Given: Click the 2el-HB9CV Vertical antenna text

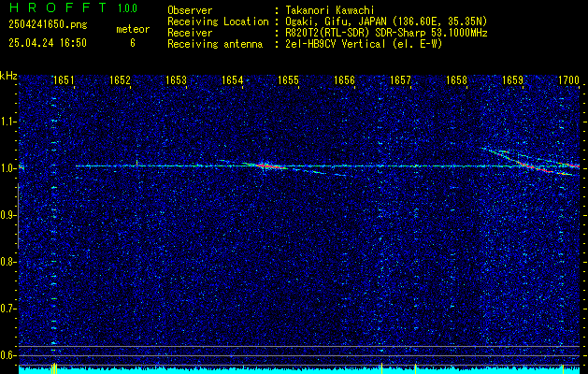Looking at the screenshot, I should point(364,44).
